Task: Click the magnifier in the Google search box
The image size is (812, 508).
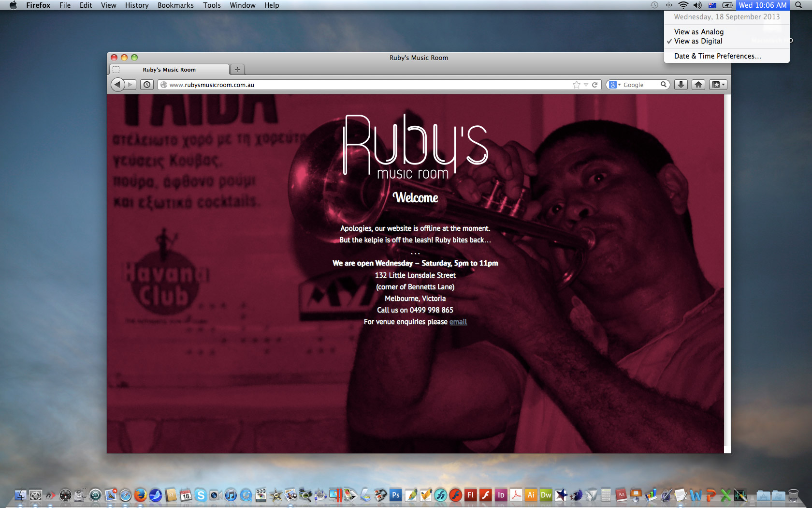Action: [664, 85]
